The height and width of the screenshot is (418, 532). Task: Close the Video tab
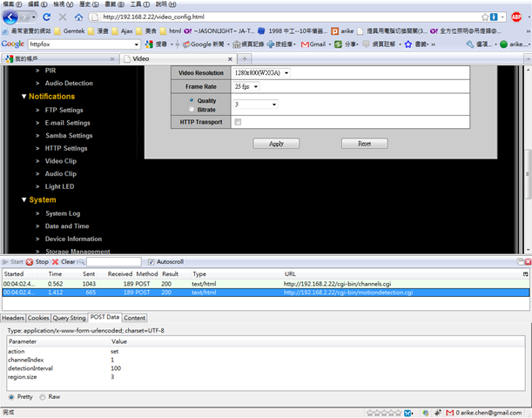[230, 59]
